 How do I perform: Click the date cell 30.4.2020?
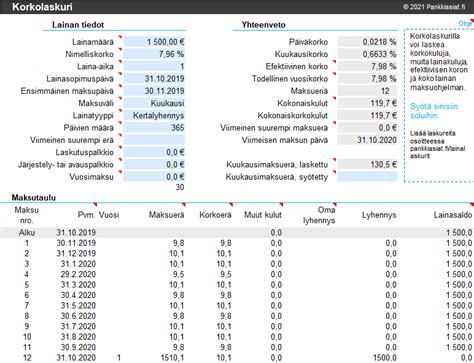click(x=78, y=295)
